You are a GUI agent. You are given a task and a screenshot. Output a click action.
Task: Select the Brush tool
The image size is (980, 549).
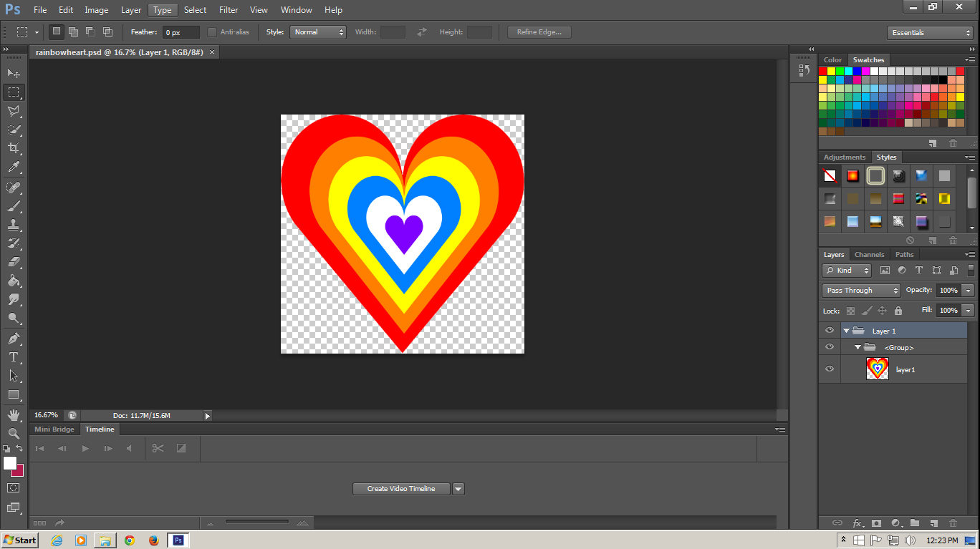[13, 206]
